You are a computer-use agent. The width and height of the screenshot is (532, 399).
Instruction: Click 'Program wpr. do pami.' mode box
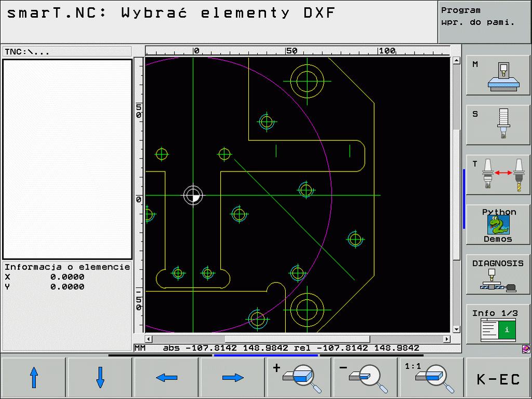[485, 22]
